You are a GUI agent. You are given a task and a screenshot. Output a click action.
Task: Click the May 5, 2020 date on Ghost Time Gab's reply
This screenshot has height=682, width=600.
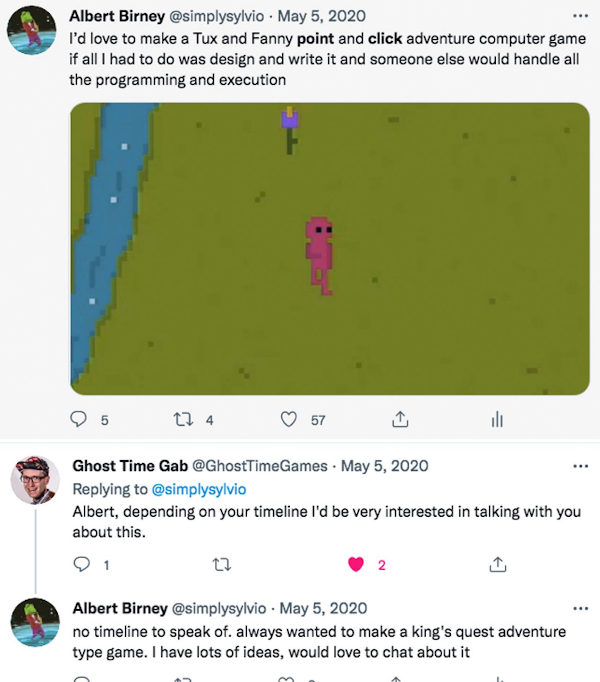point(385,466)
